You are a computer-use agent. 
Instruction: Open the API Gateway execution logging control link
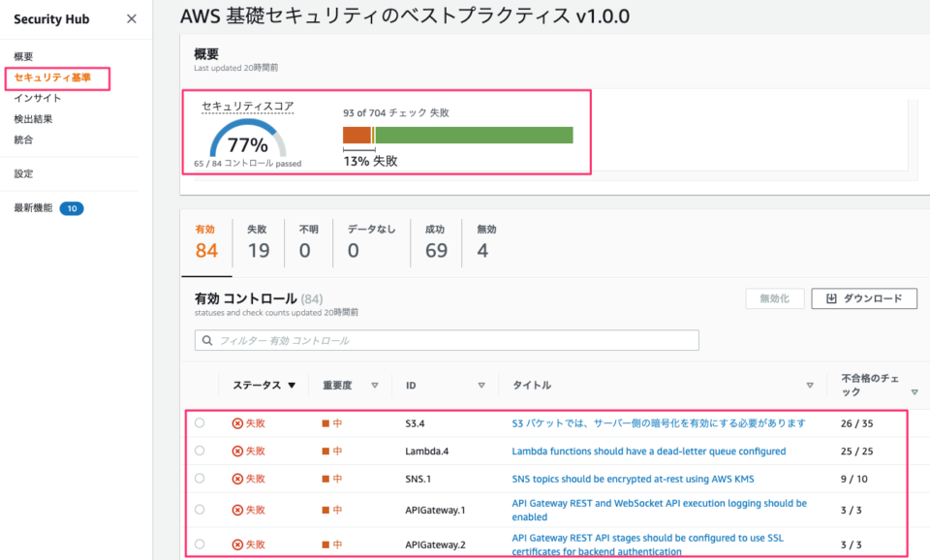tap(659, 511)
